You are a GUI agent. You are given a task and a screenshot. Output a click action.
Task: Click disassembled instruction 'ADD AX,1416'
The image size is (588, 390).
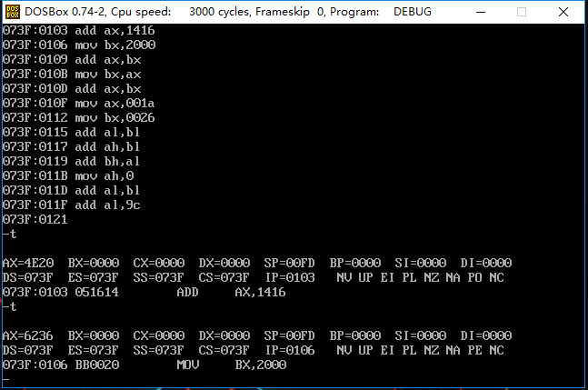pyautogui.click(x=232, y=293)
